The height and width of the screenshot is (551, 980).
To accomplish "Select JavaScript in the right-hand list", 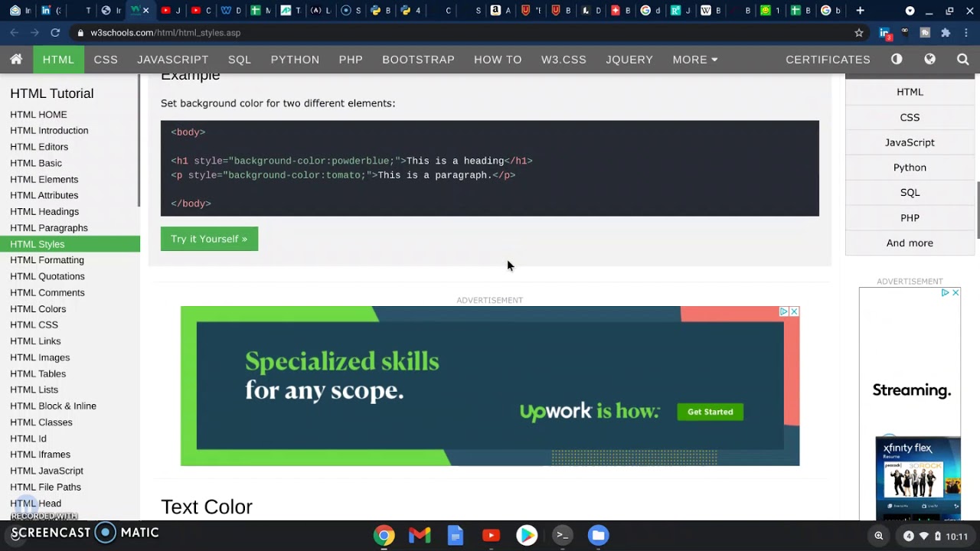I will tap(910, 142).
